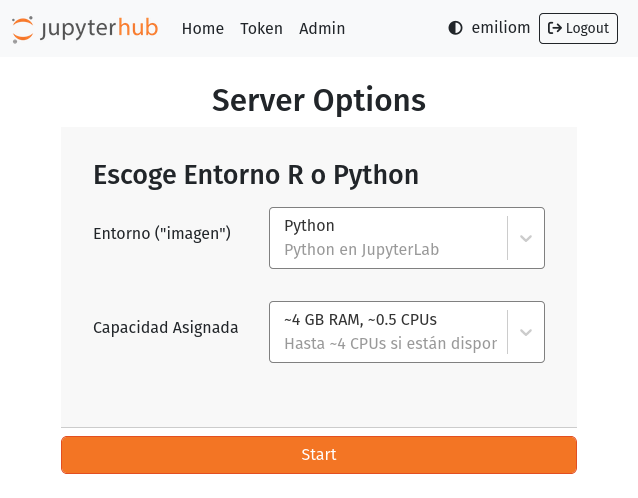Open the Python environment select box
Image resolution: width=638 pixels, height=498 pixels.
(x=388, y=238)
